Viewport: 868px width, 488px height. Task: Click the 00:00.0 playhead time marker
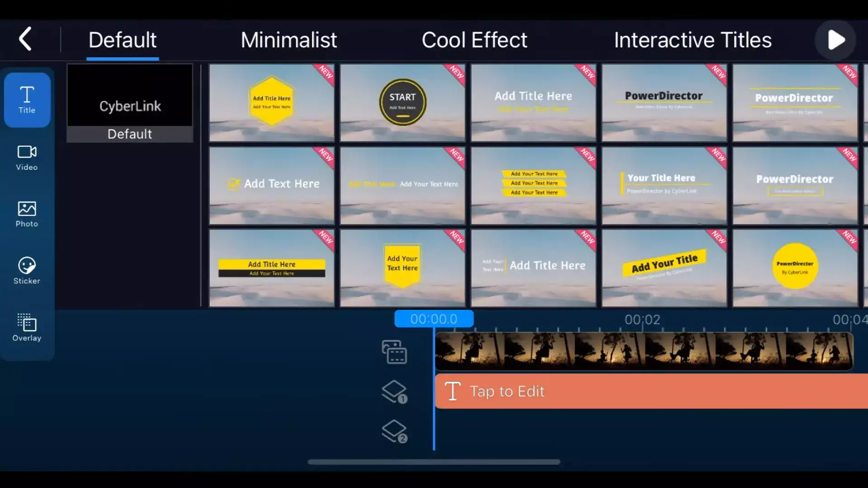tap(434, 319)
